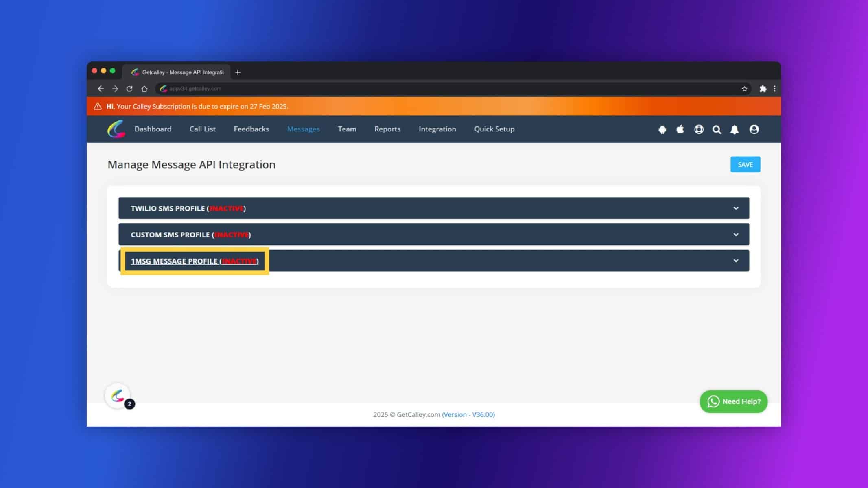This screenshot has height=488, width=868.
Task: Open the support lifebuoy icon
Action: pos(699,129)
